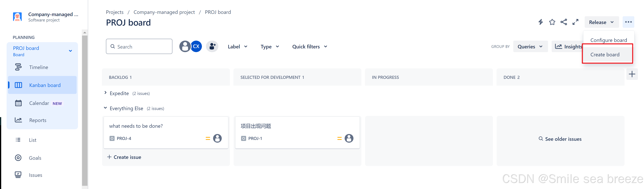The height and width of the screenshot is (189, 644).
Task: Click the automation lightning bolt icon
Action: tap(540, 22)
